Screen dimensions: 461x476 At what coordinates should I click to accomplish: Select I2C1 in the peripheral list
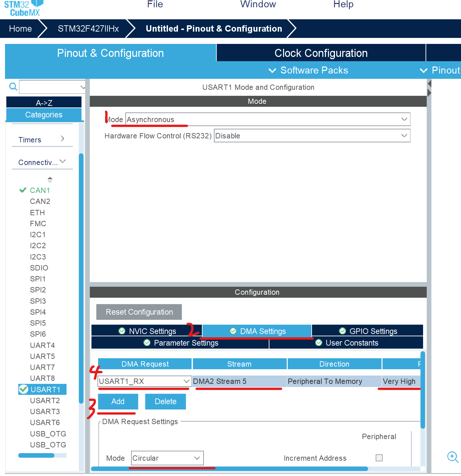tap(38, 235)
